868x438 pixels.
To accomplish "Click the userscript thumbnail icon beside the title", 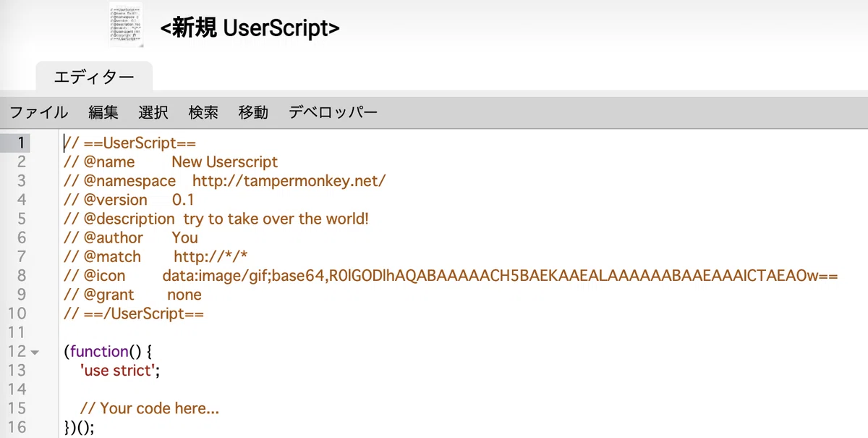I will [126, 25].
